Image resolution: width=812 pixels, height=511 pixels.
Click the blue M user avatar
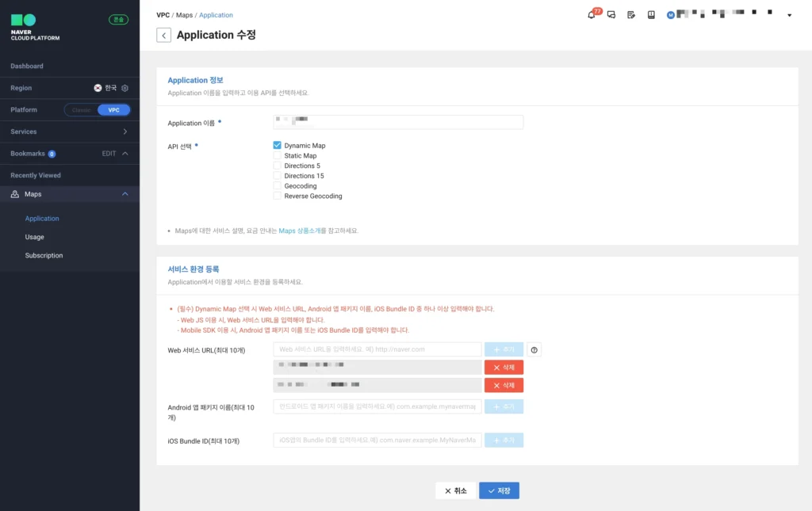coord(670,14)
